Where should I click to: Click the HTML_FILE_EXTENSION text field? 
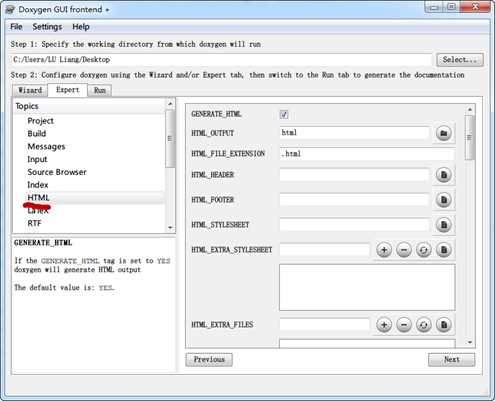tap(367, 154)
